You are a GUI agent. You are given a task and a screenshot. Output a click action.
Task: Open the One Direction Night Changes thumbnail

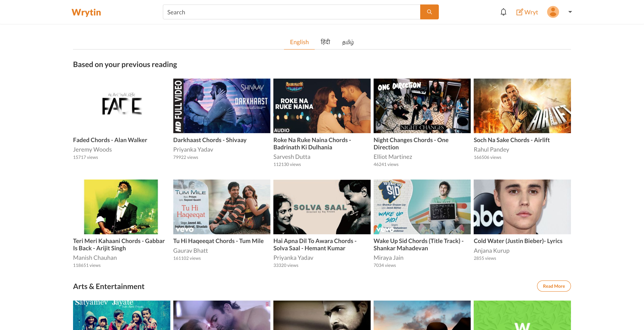click(x=422, y=106)
